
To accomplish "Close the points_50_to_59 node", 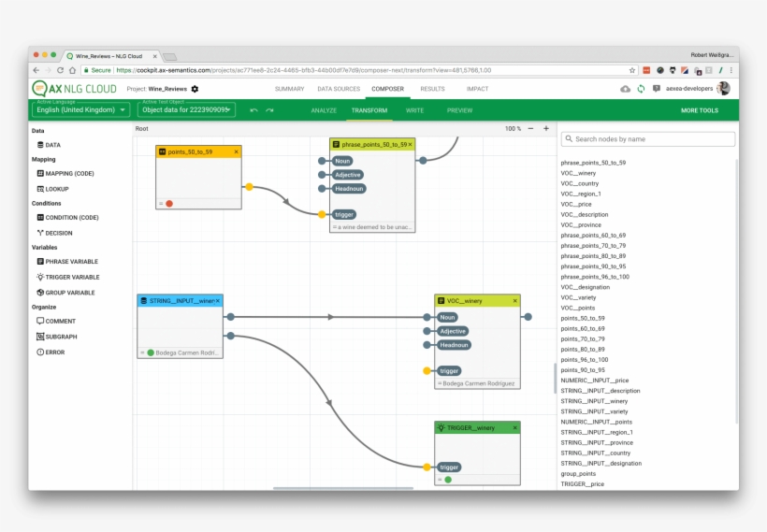I will [x=236, y=151].
